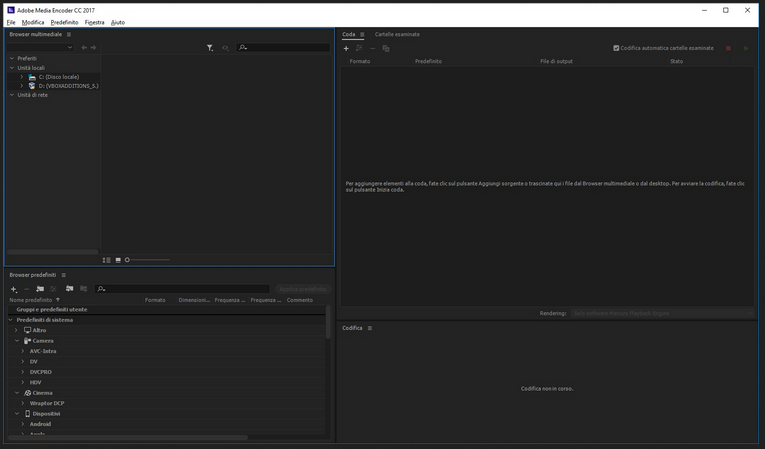Click the new preset plus icon
The height and width of the screenshot is (449, 765).
(14, 289)
